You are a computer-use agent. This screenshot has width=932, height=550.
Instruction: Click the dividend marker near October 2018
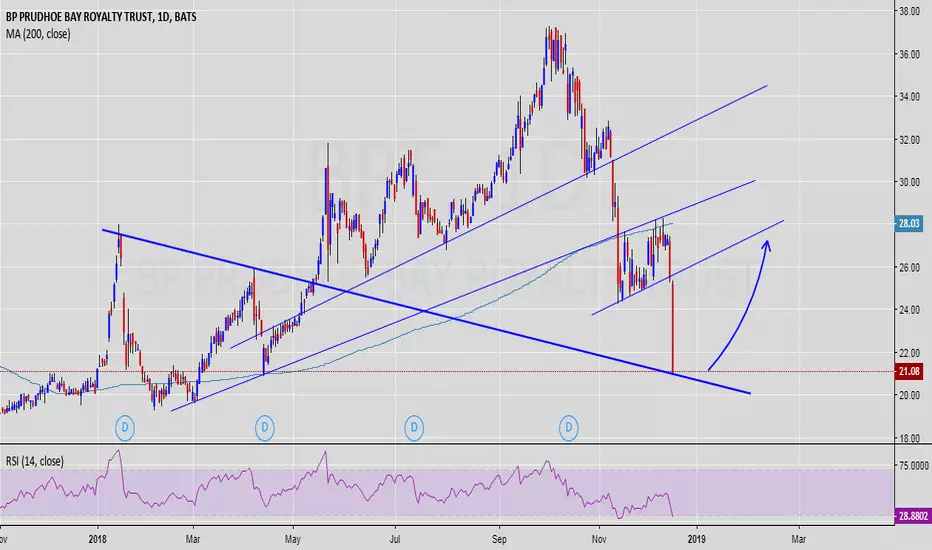(x=568, y=428)
